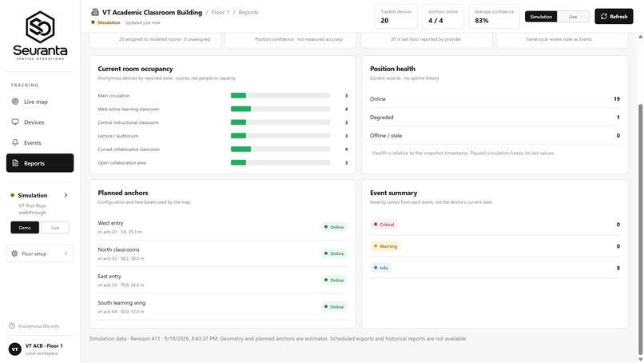Click West entry Online status badge
This screenshot has height=363, width=644.
(x=334, y=227)
